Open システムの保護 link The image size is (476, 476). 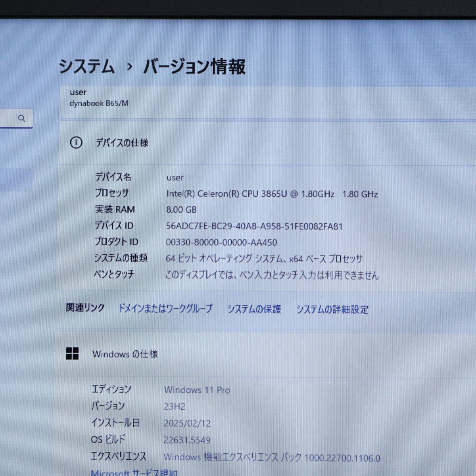[x=254, y=309]
